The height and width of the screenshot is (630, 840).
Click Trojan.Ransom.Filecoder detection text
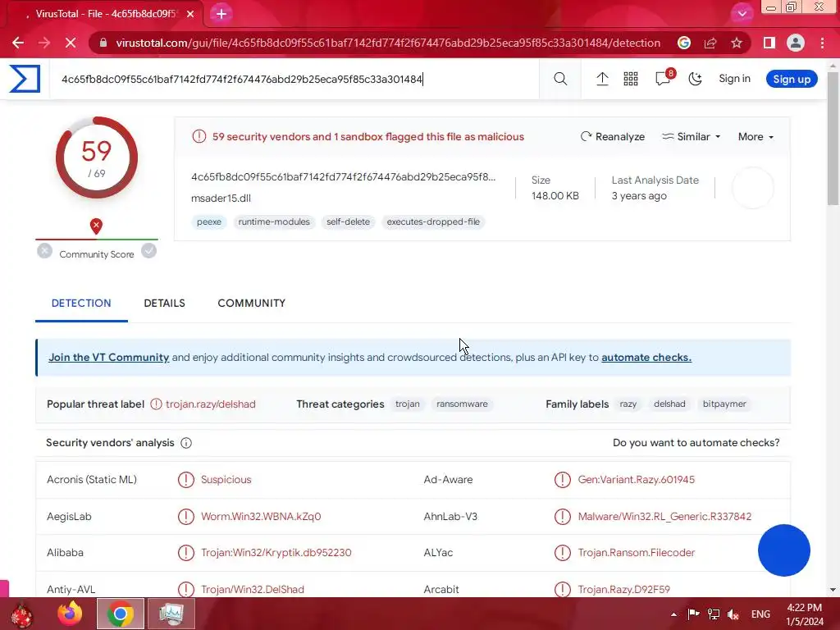pos(636,552)
